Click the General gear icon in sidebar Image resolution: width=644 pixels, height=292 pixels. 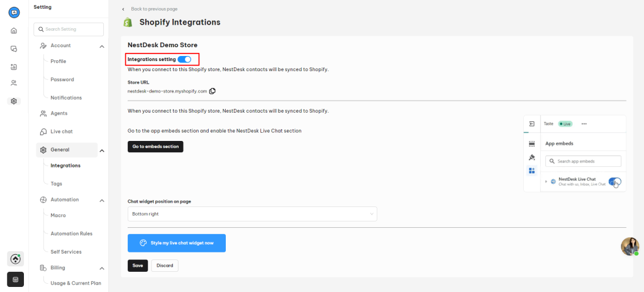pos(43,150)
